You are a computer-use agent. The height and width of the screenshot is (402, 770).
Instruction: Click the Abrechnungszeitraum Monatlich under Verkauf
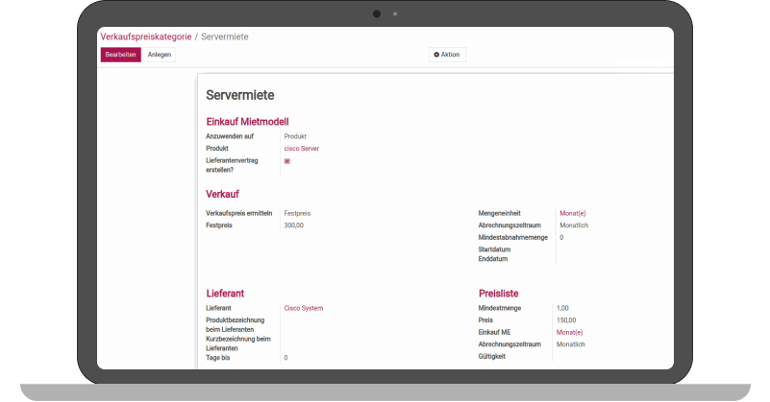(x=573, y=225)
